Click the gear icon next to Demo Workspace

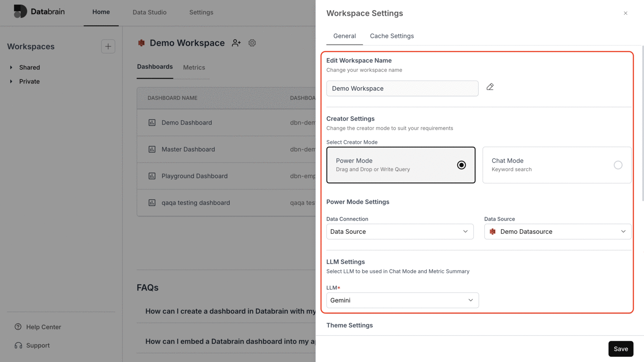coord(252,43)
